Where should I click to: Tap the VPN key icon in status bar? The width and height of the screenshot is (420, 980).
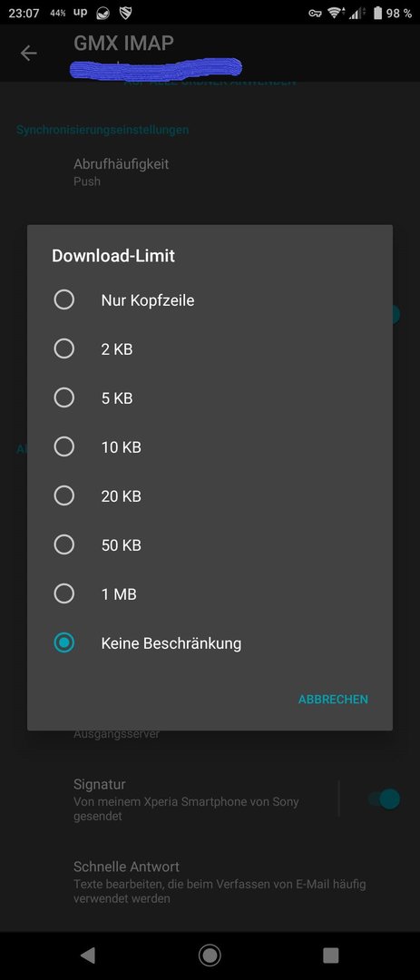[315, 13]
